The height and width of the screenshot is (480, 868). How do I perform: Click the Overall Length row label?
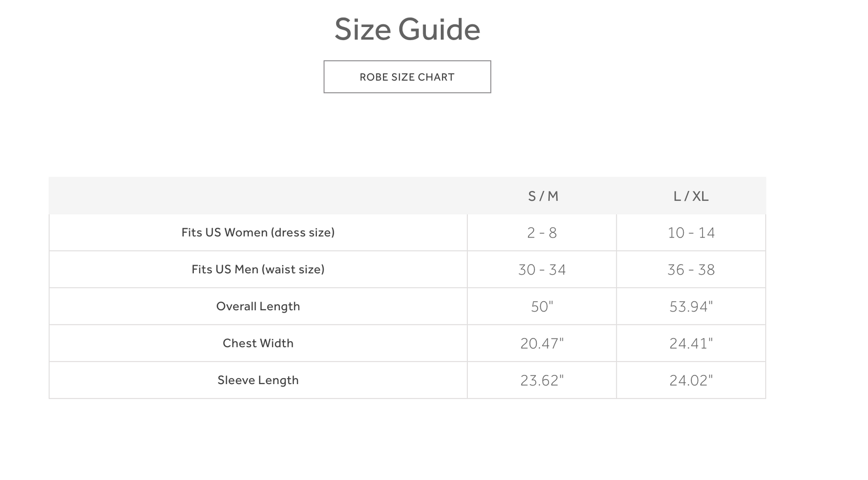click(x=258, y=307)
